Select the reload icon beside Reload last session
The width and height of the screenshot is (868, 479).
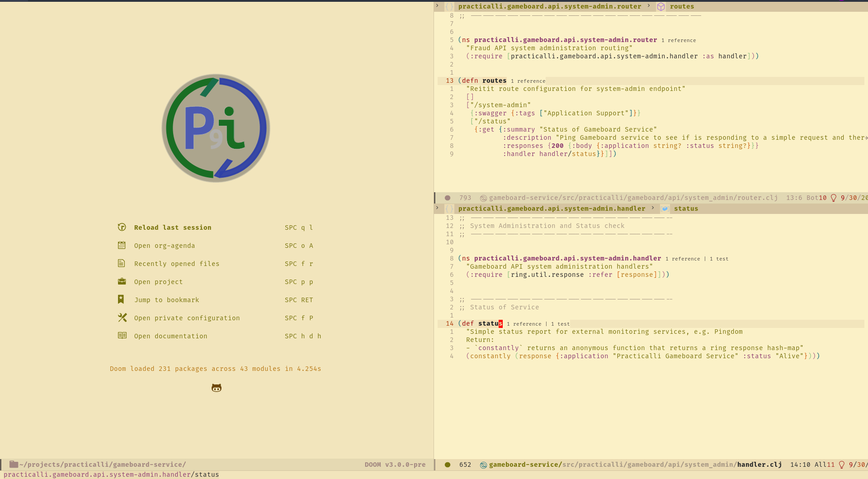[x=122, y=227]
